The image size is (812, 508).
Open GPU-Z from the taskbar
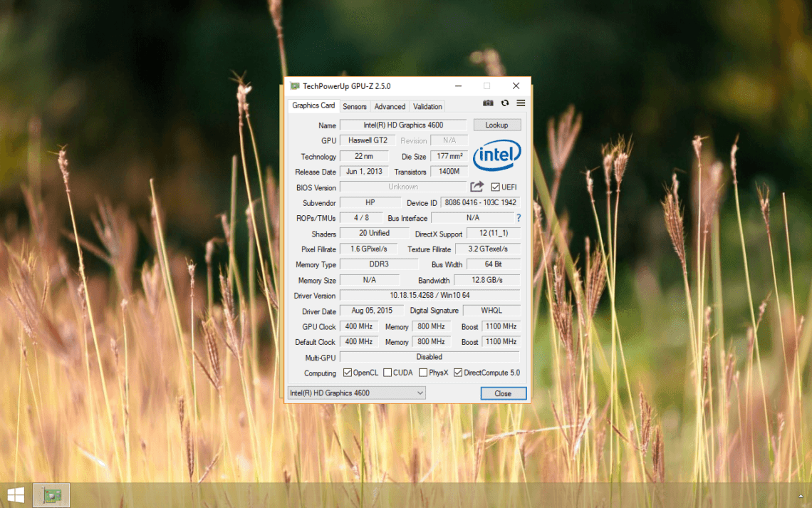coord(53,493)
